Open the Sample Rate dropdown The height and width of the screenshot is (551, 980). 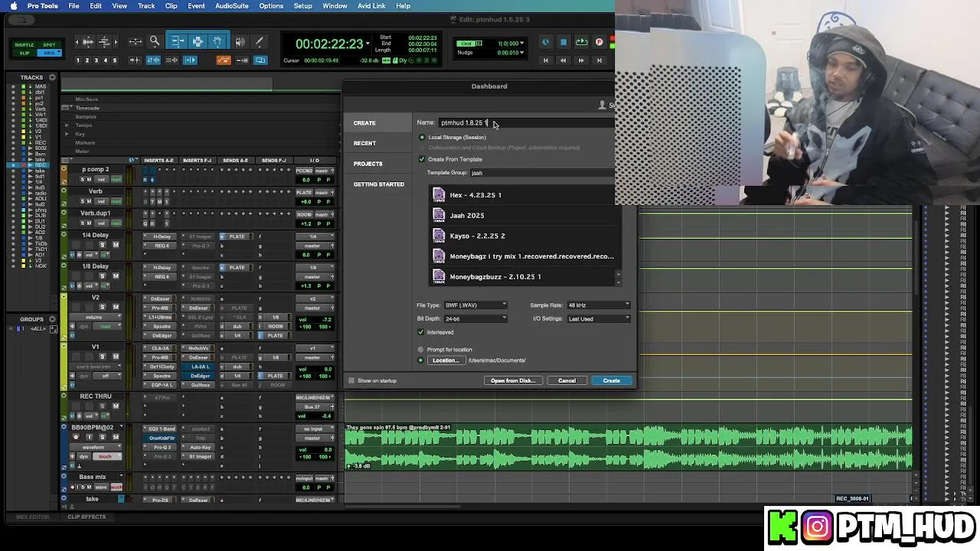pos(599,305)
